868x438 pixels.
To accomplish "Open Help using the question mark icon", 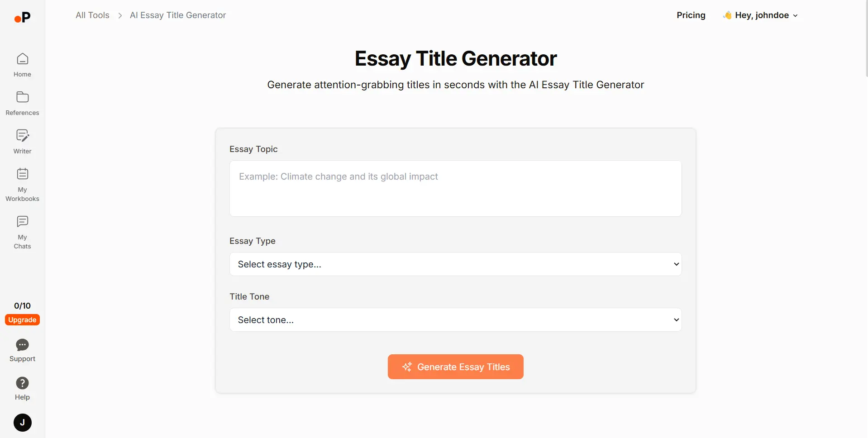I will [x=22, y=382].
